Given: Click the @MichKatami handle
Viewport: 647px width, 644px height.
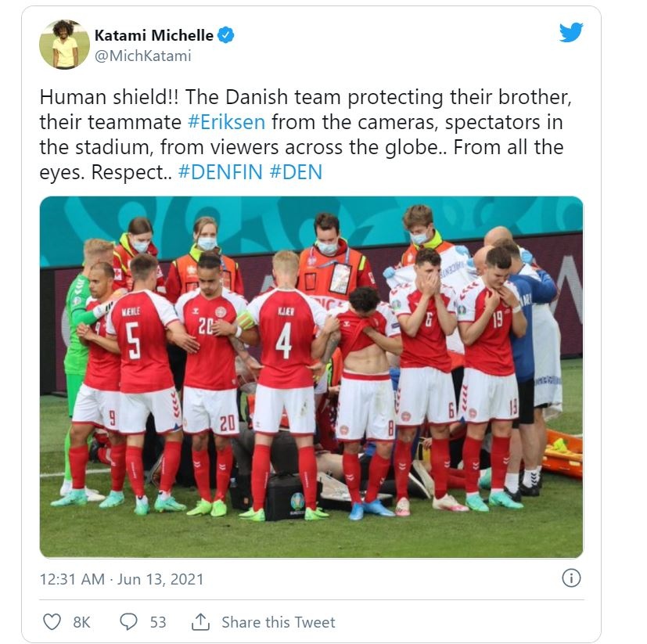Looking at the screenshot, I should coord(142,56).
